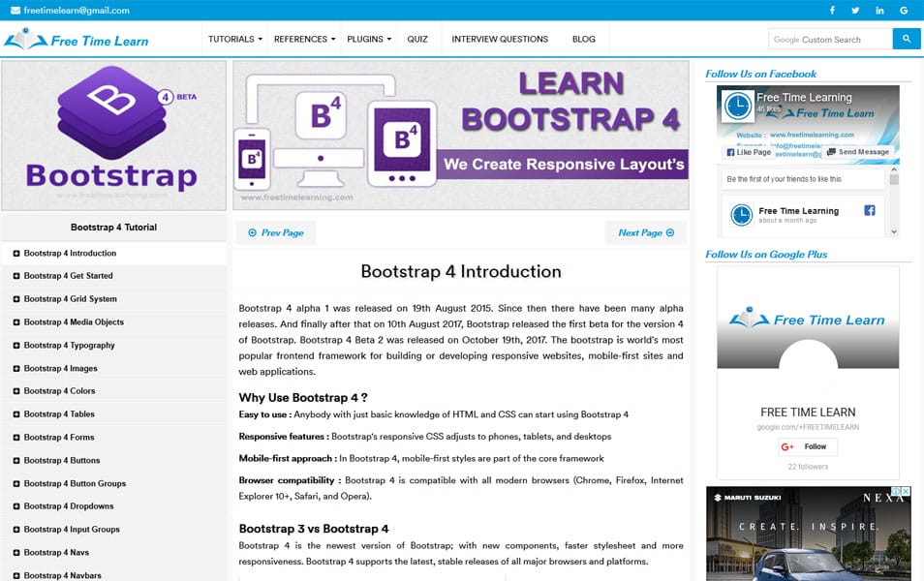The width and height of the screenshot is (924, 581).
Task: Click the Free Time Learn header logo
Action: pos(76,40)
